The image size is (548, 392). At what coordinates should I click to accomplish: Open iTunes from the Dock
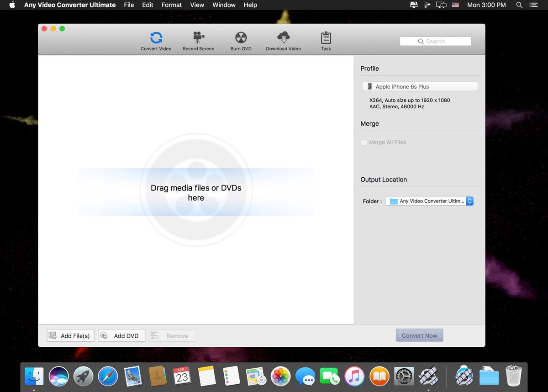354,376
